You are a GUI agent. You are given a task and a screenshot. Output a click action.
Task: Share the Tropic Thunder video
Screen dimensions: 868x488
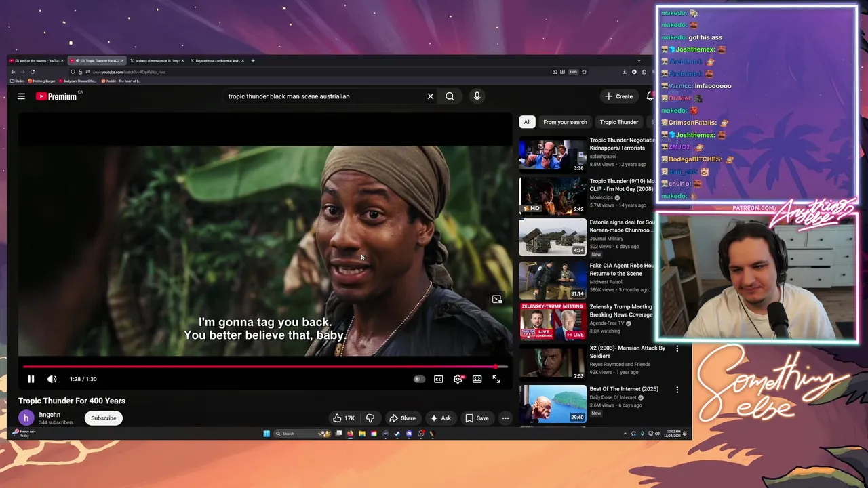tap(402, 418)
